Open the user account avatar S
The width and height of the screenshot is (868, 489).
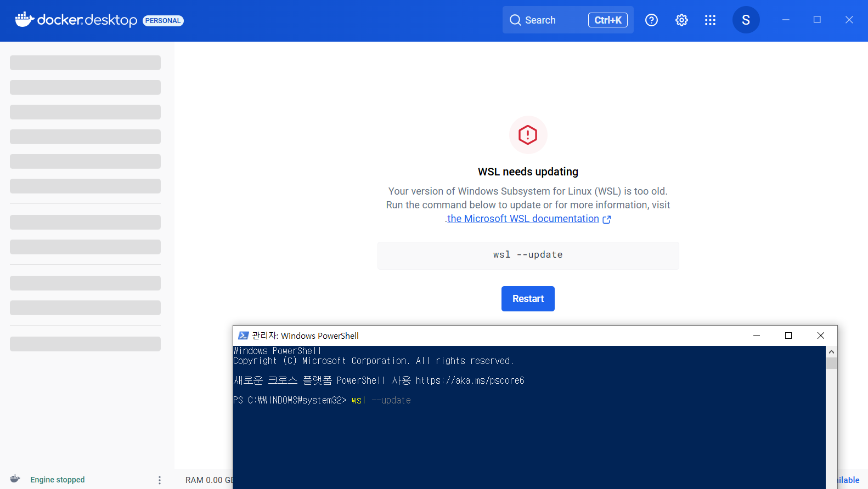click(746, 20)
